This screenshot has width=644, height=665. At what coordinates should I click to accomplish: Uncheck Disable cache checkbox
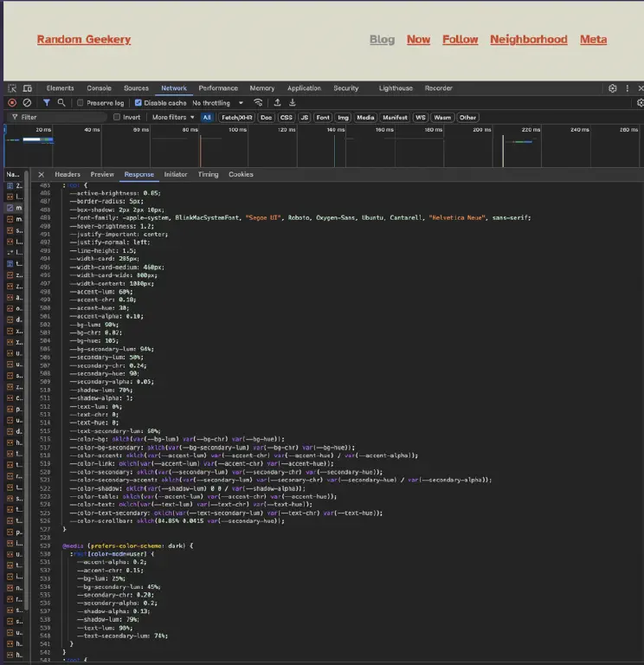tap(138, 103)
